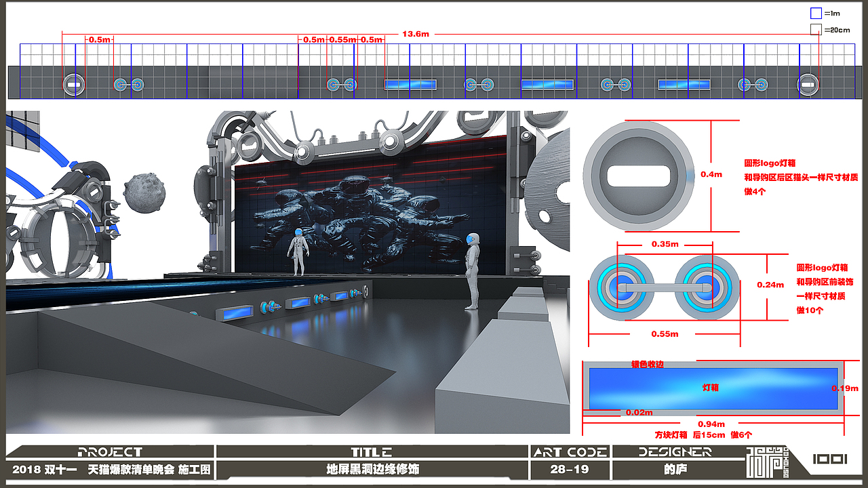Click the PROJECT header in title block
868x488 pixels.
pyautogui.click(x=111, y=452)
